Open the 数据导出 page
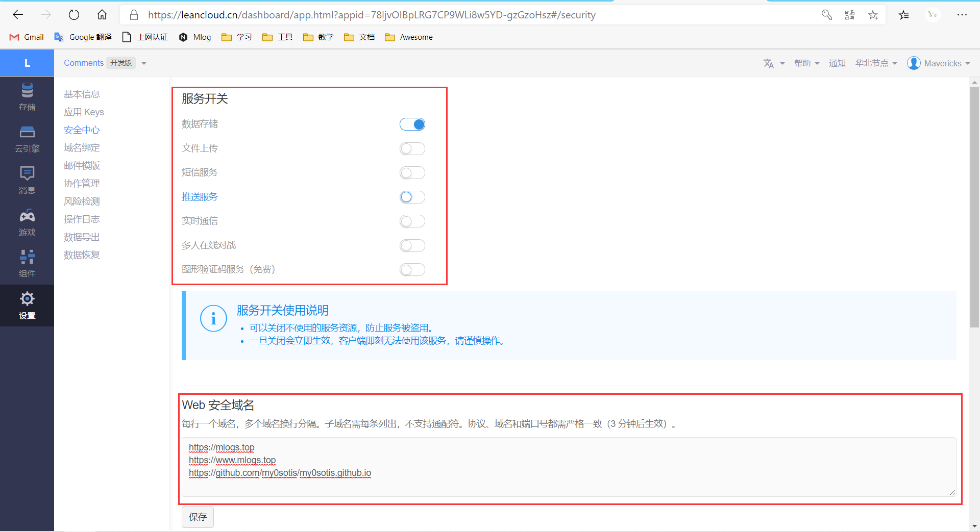Viewport: 980px width, 532px height. (82, 237)
